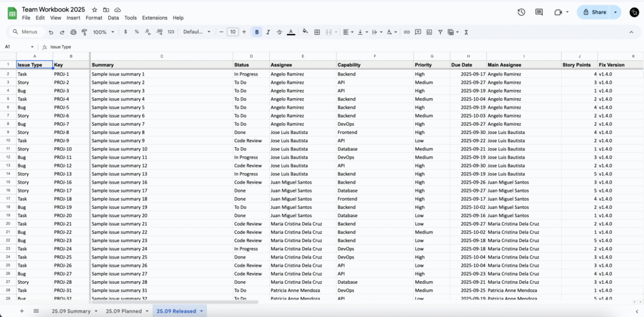Expand the 25.09 Summary tab menu arrow
644x317 pixels.
coord(96,311)
